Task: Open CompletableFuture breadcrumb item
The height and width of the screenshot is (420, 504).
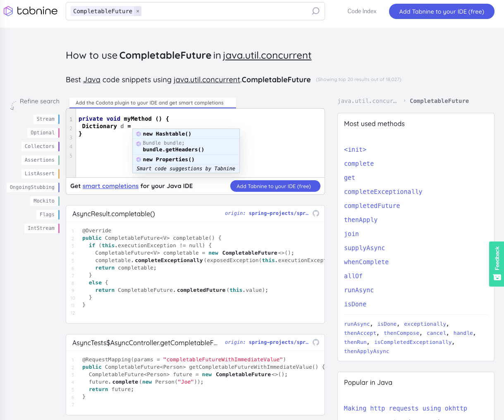Action: coord(439,101)
